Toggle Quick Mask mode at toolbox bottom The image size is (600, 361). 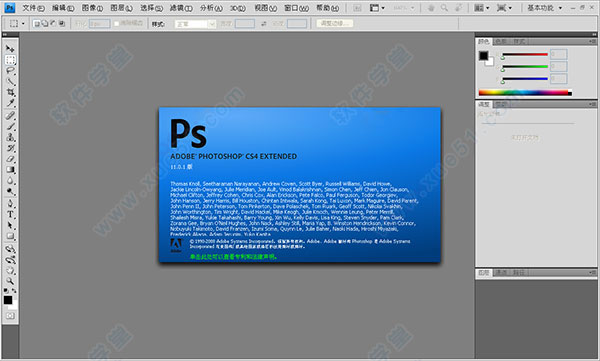pos(10,316)
